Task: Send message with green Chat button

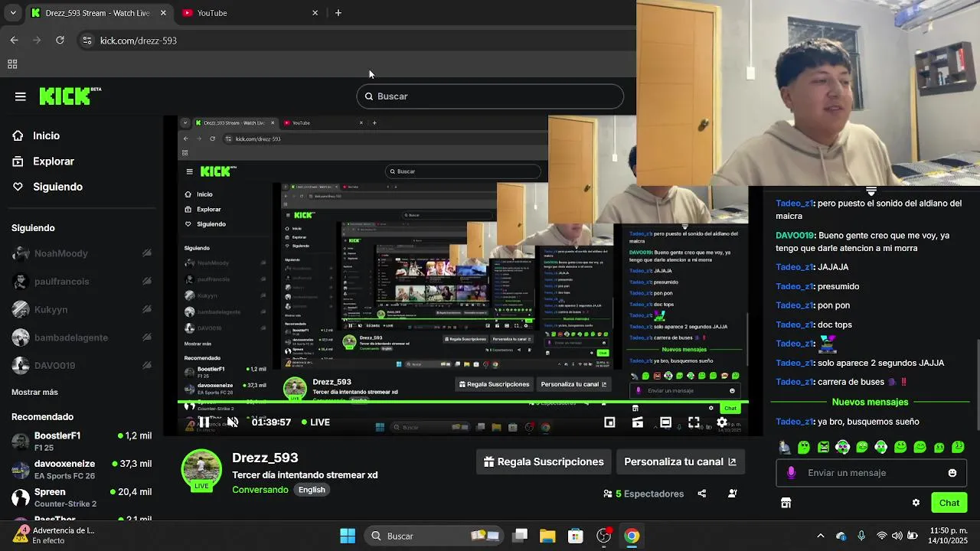Action: pos(949,503)
